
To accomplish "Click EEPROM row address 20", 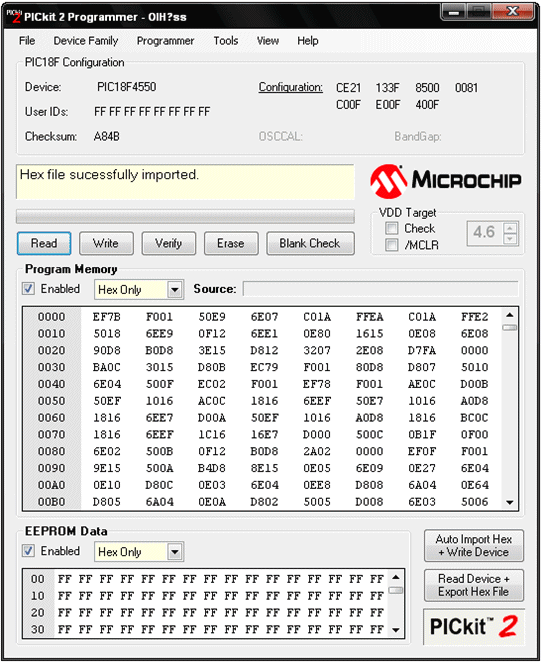I will (38, 613).
